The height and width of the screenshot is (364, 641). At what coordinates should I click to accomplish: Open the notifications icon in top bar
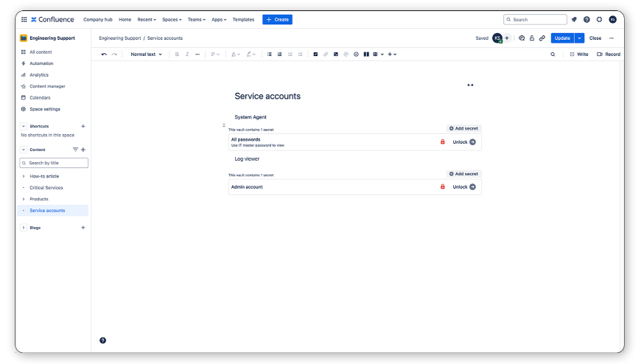pos(574,20)
